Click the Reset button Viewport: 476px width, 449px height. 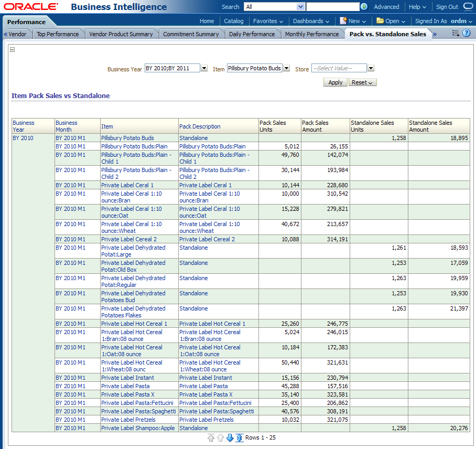[362, 82]
